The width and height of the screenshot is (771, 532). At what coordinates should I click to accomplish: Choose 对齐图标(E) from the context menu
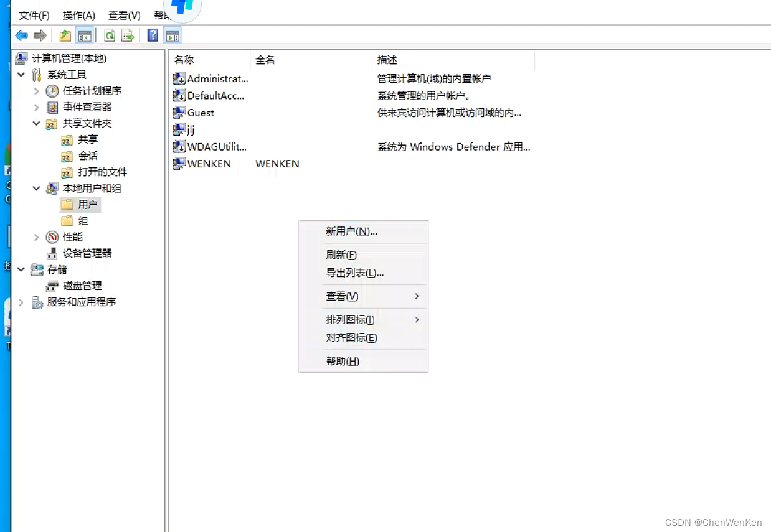pyautogui.click(x=363, y=338)
